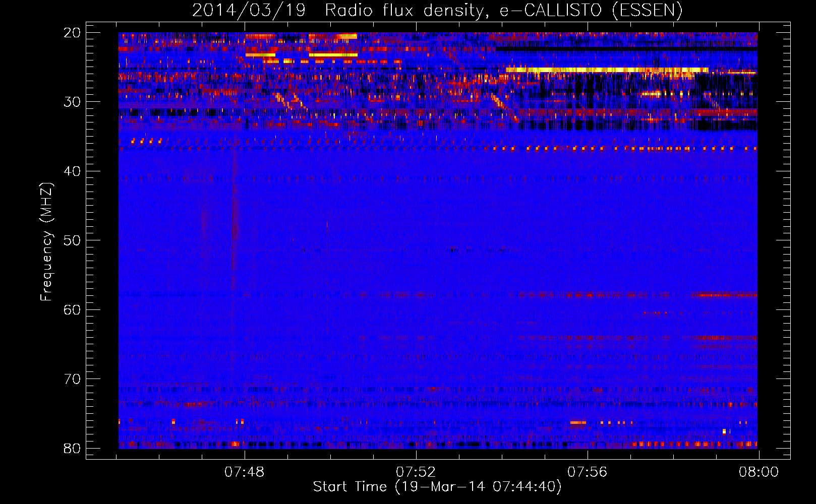Click the 50 frequency tick label
The image size is (816, 504).
click(72, 240)
